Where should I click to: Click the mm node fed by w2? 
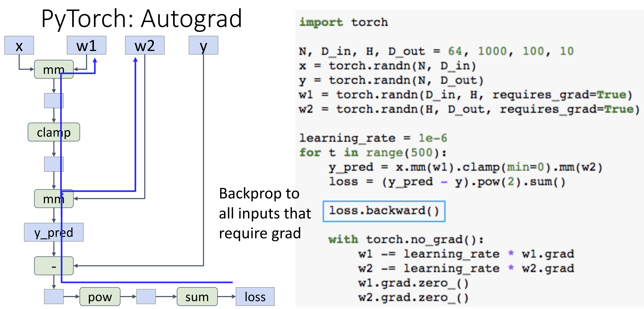pyautogui.click(x=54, y=199)
